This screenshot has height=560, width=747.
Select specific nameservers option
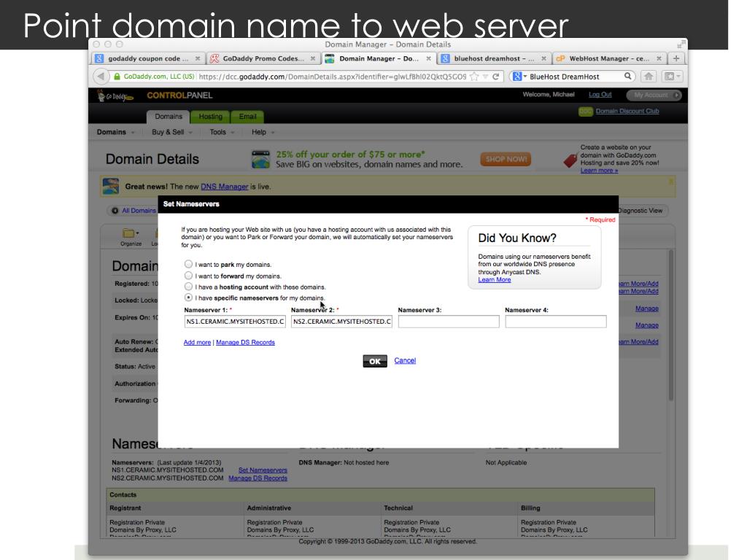(189, 297)
